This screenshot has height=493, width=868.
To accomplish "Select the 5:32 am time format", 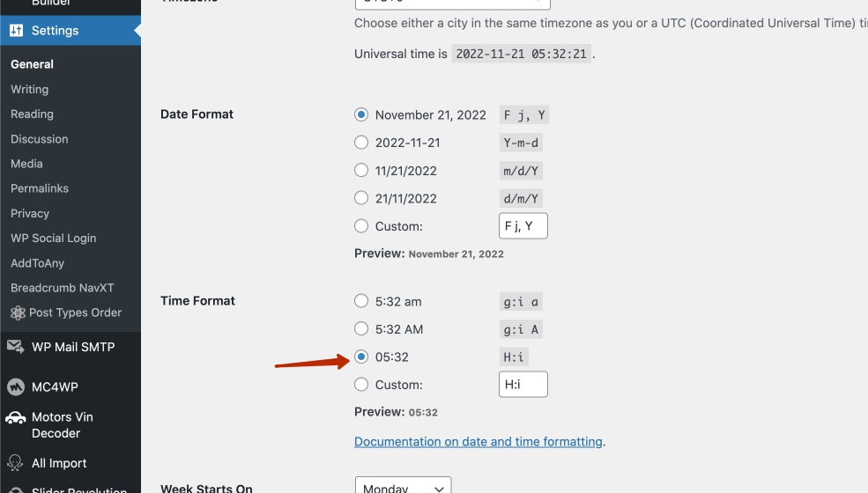I will [361, 301].
